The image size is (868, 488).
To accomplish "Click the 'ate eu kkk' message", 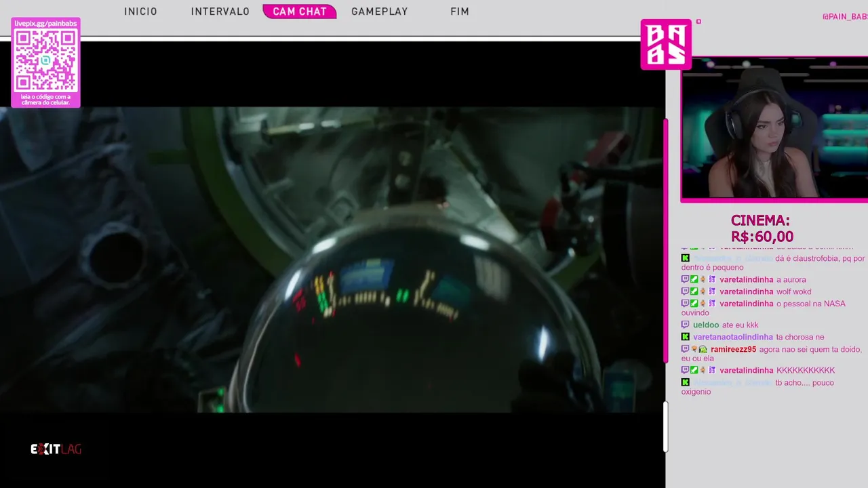I will tap(741, 325).
